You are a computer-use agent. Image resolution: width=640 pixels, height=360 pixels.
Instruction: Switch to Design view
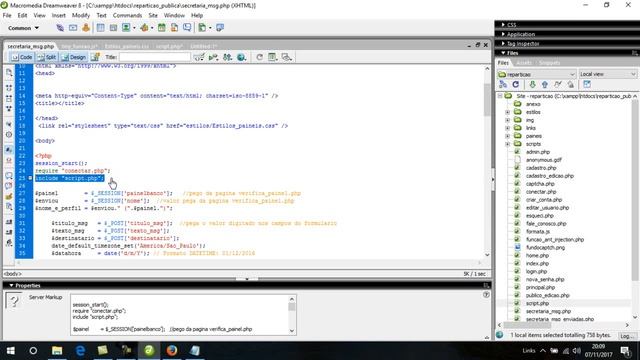pyautogui.click(x=73, y=57)
